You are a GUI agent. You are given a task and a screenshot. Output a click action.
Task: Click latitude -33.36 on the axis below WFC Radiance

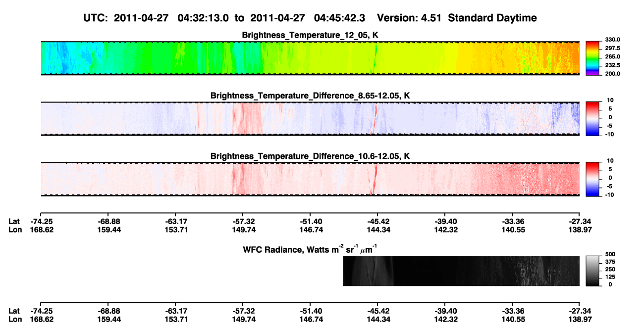click(512, 311)
